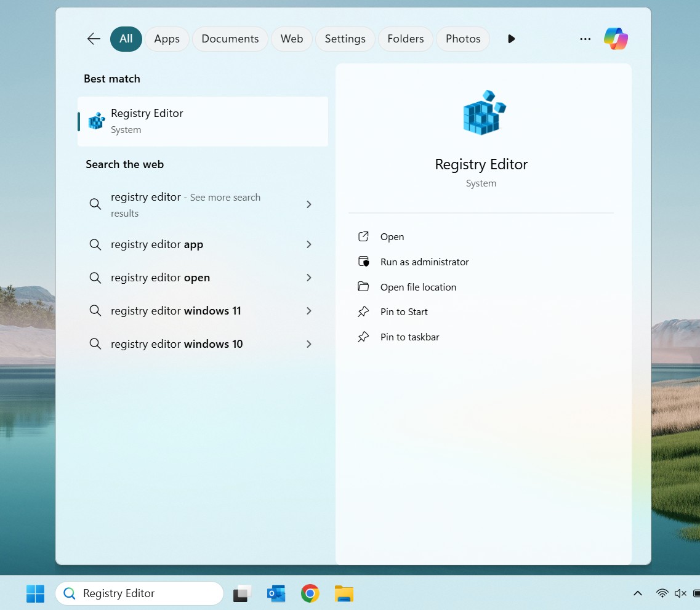The image size is (700, 610).
Task: Show more filter tabs with the play arrow
Action: tap(512, 39)
